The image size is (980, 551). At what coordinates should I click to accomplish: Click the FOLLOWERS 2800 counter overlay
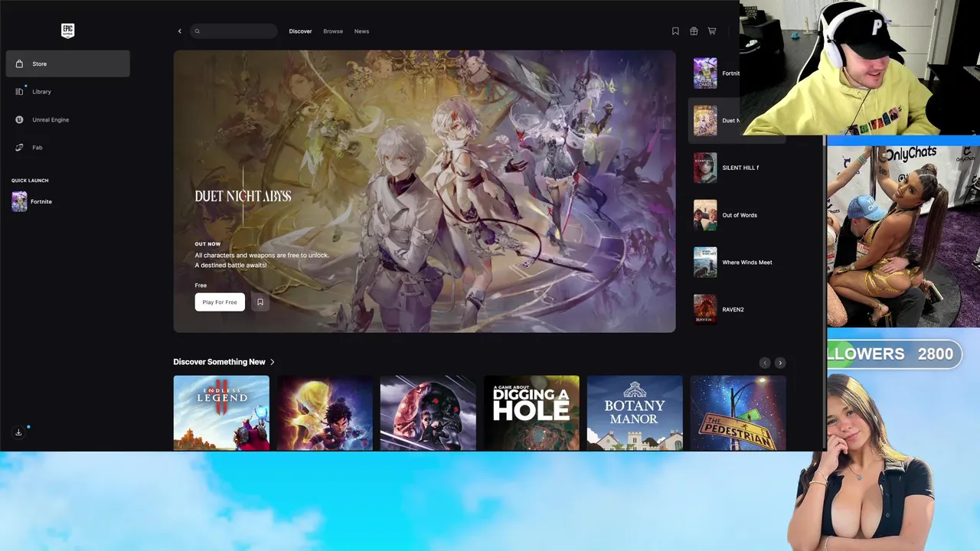[x=894, y=354]
